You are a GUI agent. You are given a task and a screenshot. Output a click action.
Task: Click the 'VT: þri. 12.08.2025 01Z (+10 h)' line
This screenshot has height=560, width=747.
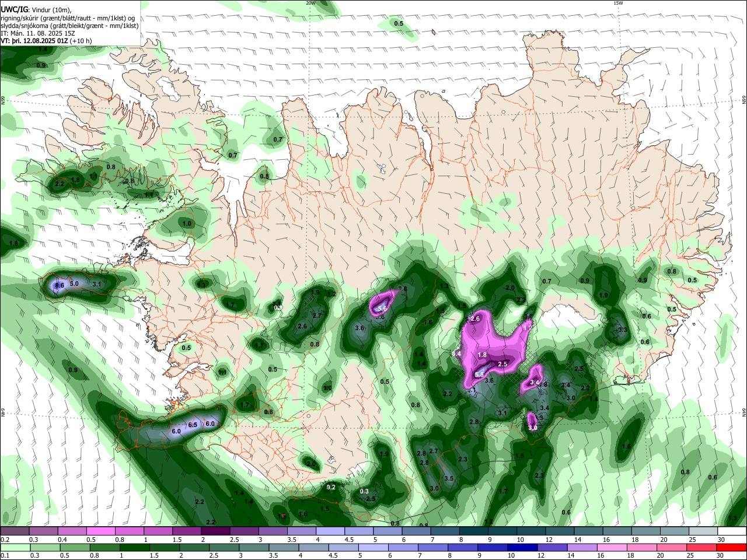[47, 41]
